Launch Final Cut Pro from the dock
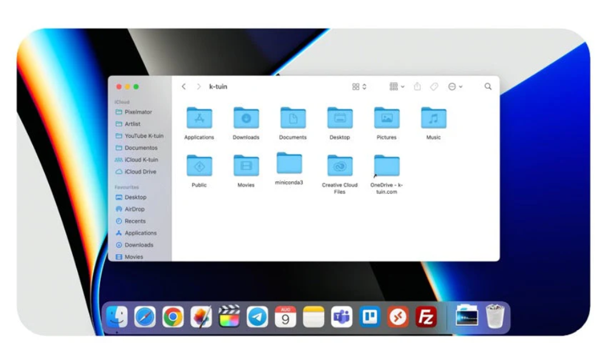The image size is (607, 364). [229, 317]
